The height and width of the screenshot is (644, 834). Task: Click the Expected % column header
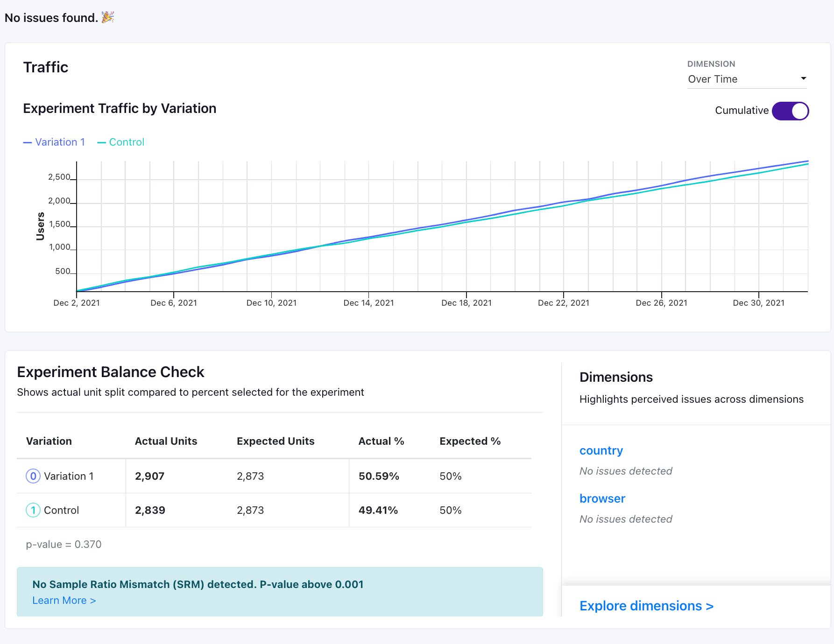470,441
